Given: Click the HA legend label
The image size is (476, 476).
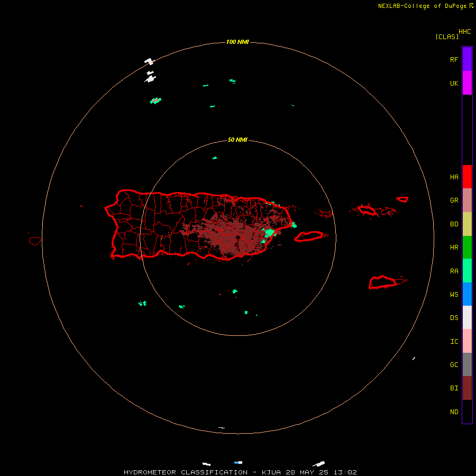Looking at the screenshot, I should click(x=454, y=177).
